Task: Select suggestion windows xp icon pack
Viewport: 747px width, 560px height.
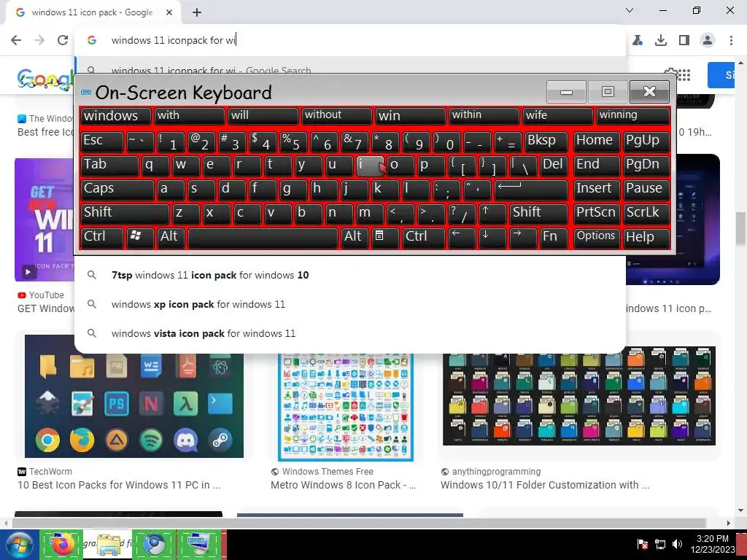Action: coord(349,304)
